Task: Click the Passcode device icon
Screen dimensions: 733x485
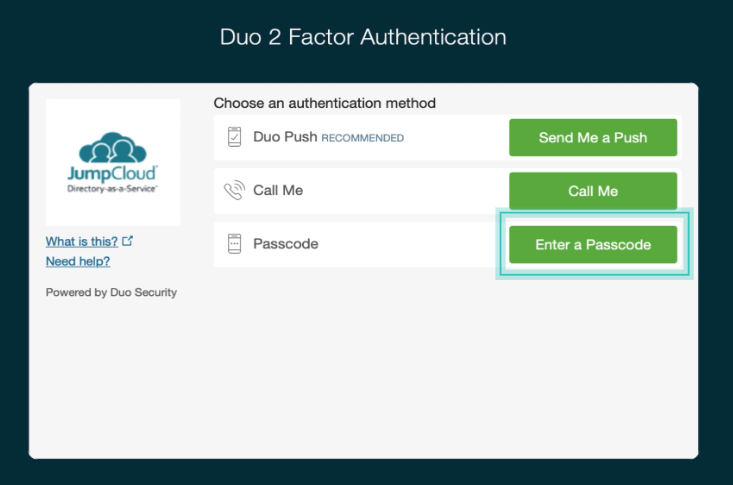Action: pyautogui.click(x=235, y=244)
